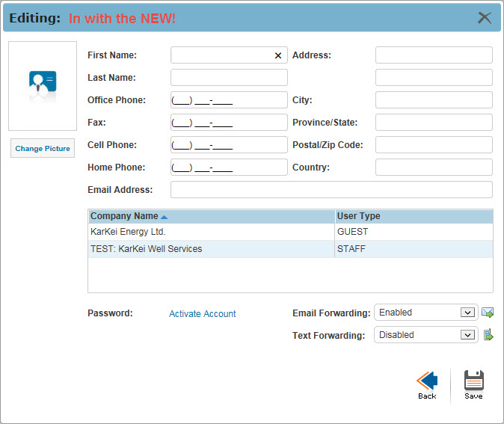504x424 pixels.
Task: Click the Last Name input field
Action: [x=229, y=78]
